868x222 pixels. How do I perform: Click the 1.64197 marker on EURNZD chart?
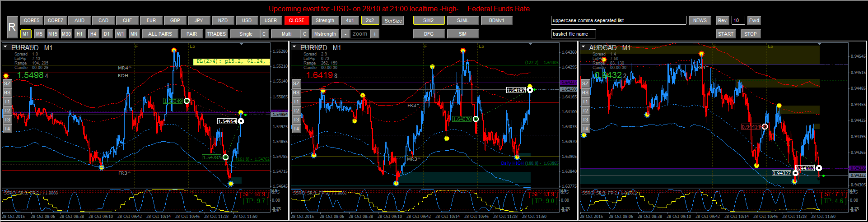coord(516,90)
